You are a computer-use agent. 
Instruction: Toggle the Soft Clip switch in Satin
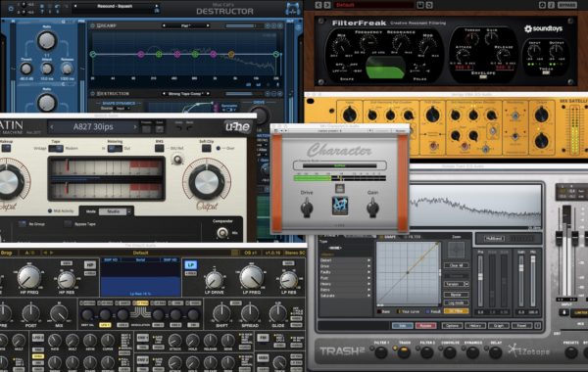point(206,148)
